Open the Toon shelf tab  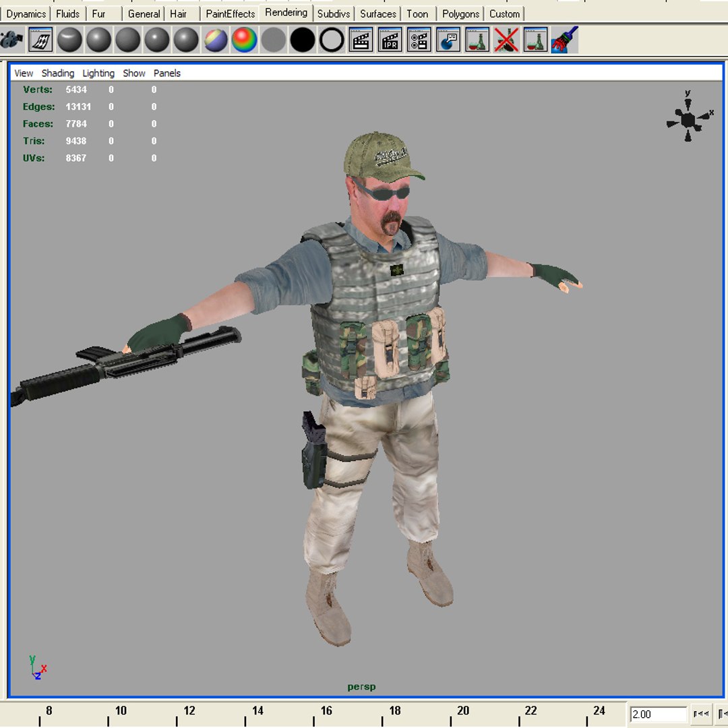coord(417,14)
